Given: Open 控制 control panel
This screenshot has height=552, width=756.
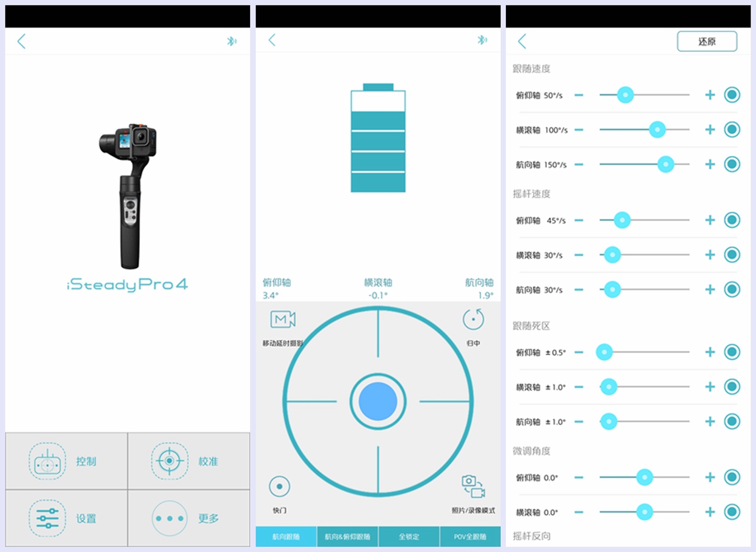Looking at the screenshot, I should [x=67, y=461].
